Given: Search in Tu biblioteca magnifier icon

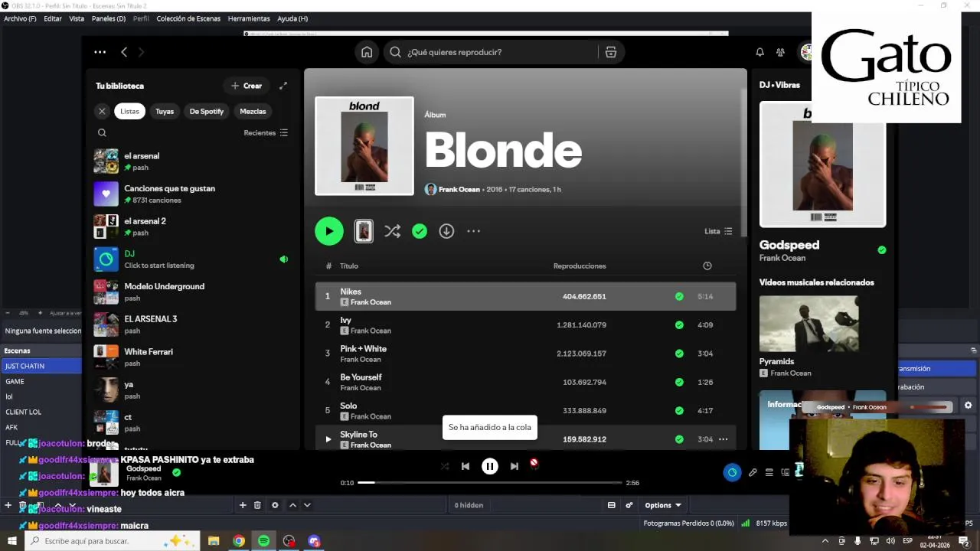Looking at the screenshot, I should (102, 132).
